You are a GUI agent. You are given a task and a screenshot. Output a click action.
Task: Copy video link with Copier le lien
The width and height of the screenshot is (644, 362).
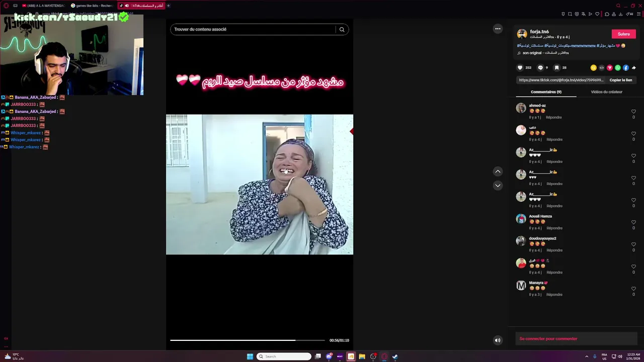(x=621, y=80)
